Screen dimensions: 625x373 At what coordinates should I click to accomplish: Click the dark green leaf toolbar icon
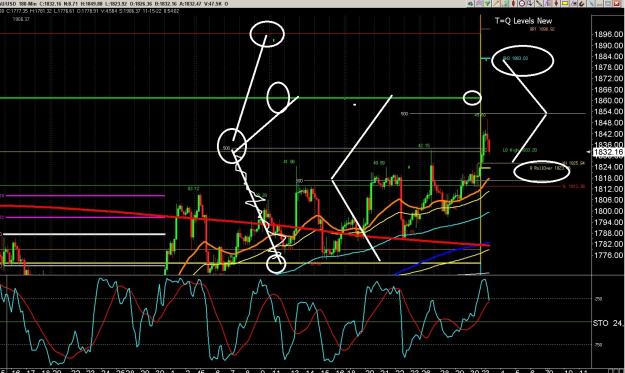[x=470, y=3]
